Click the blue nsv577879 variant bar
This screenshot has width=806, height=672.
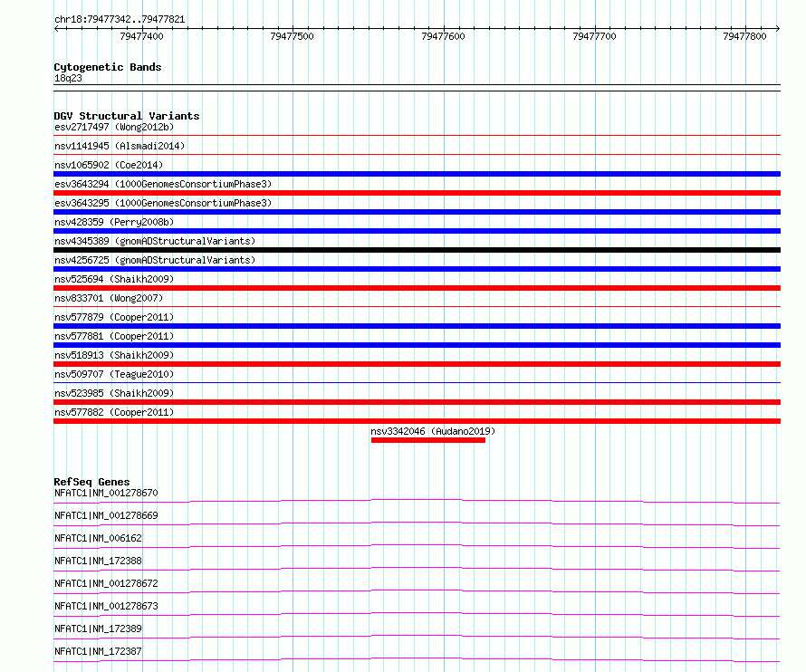click(x=417, y=326)
